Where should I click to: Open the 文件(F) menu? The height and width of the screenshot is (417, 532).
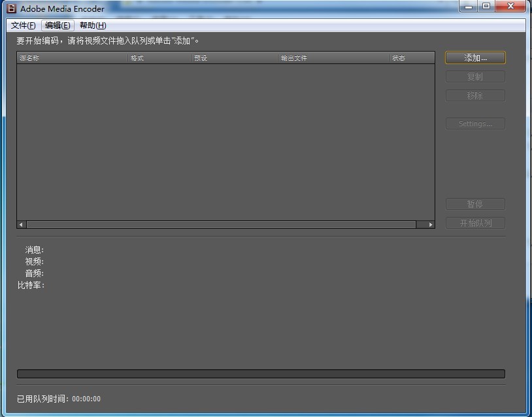click(24, 25)
